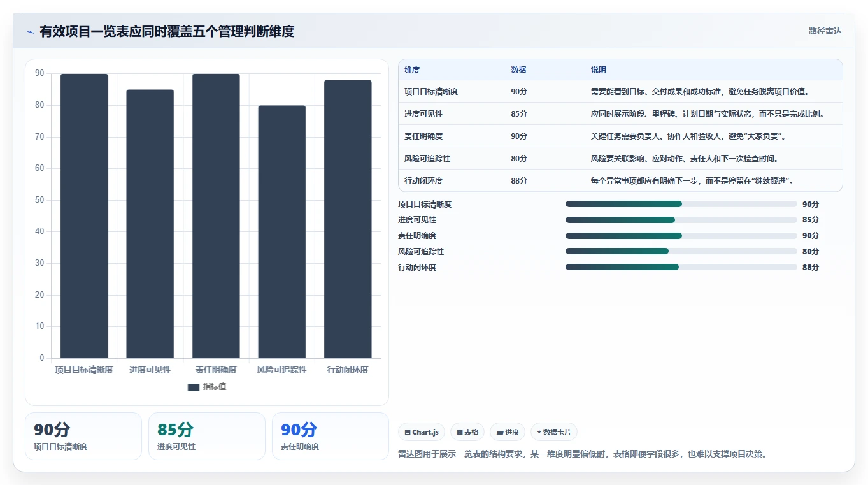
Task: Toggle the 指标值 legend item under the chart
Action: point(207,387)
